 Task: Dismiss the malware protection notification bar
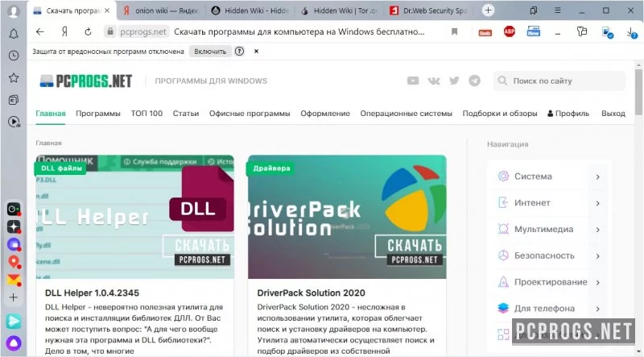pyautogui.click(x=256, y=52)
